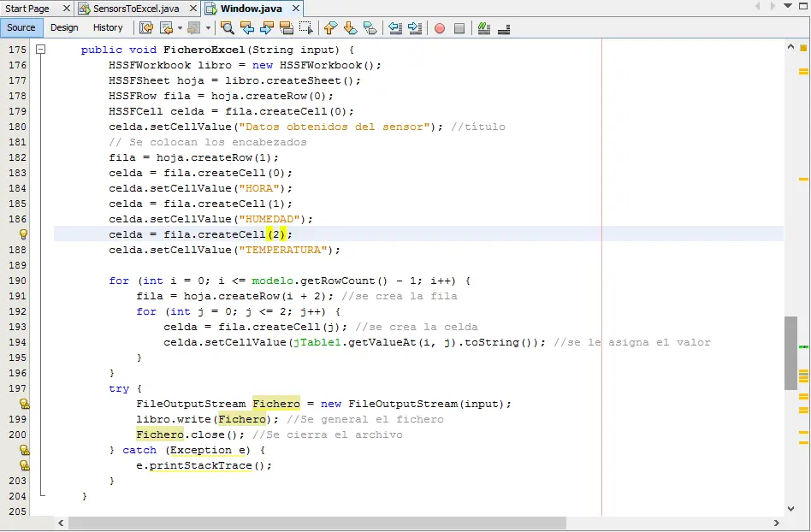The width and height of the screenshot is (811, 532).
Task: Toggle a bookmark on the current line
Action: [x=370, y=28]
